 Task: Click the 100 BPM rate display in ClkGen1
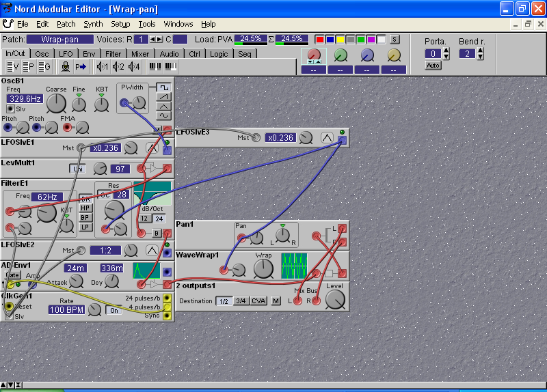(x=66, y=310)
